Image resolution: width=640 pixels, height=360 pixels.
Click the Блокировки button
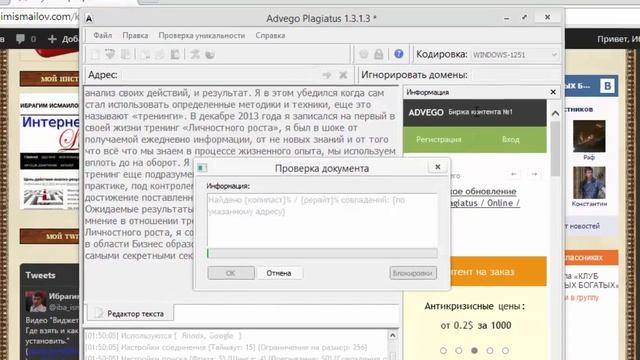point(413,273)
